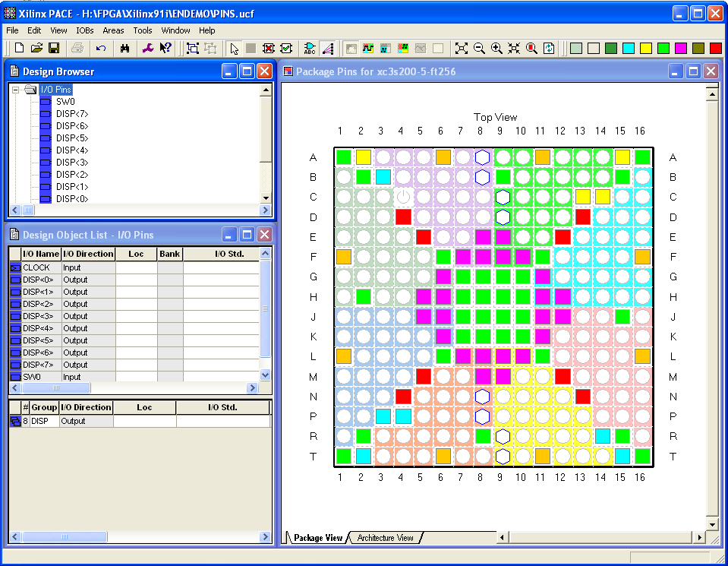
Task: Click pin list scroll-down arrow
Action: click(x=265, y=375)
